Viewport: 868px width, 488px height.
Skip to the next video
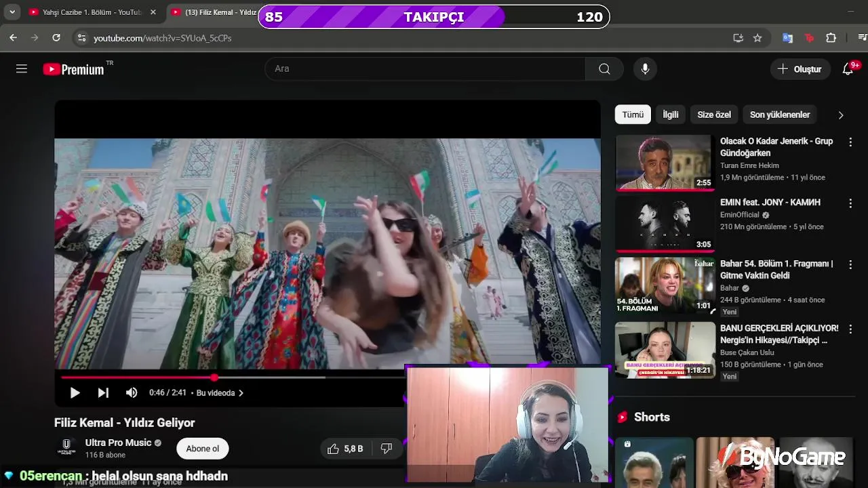click(x=103, y=392)
